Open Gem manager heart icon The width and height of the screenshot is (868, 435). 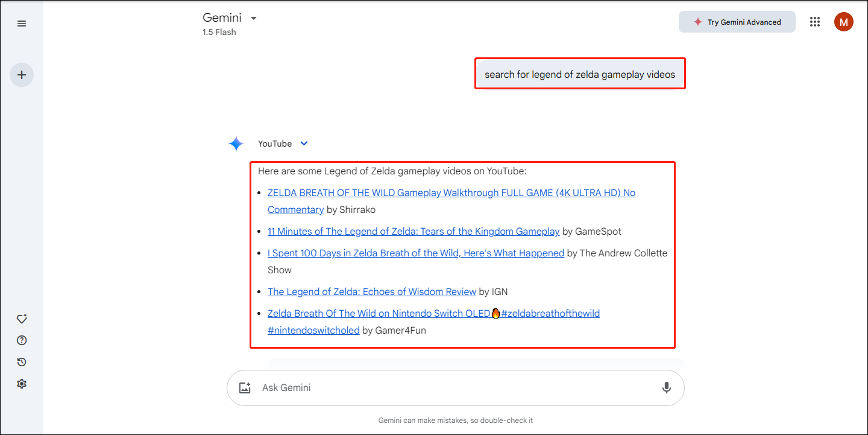[x=22, y=319]
